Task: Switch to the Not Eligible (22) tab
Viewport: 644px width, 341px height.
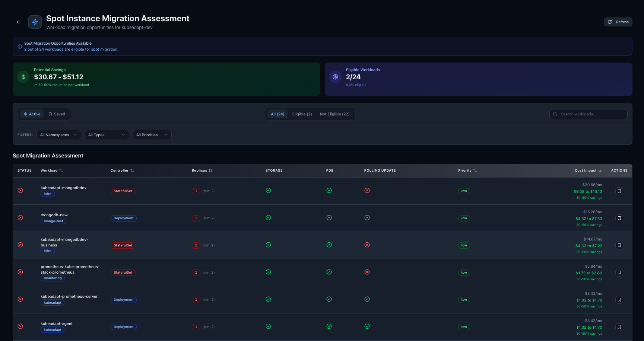Action: point(334,114)
